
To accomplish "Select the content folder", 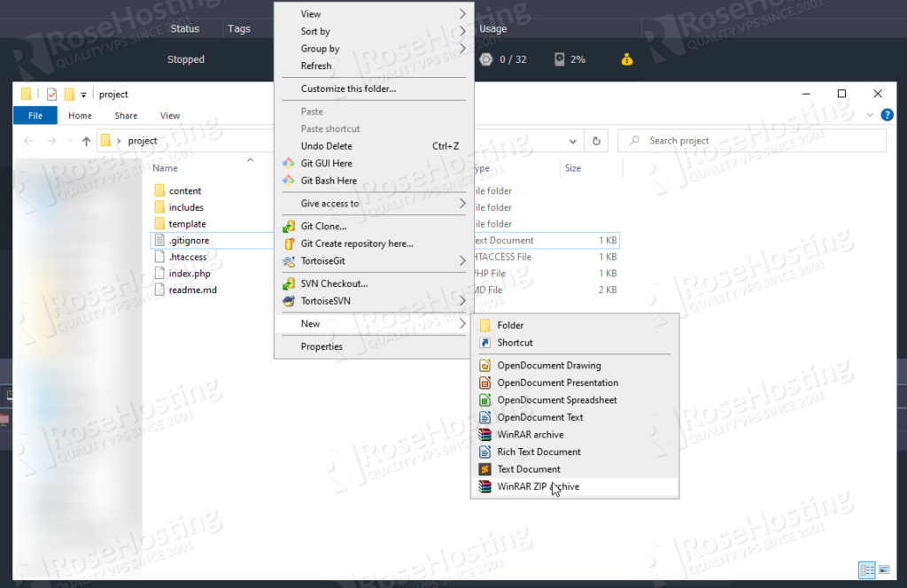I will point(185,190).
